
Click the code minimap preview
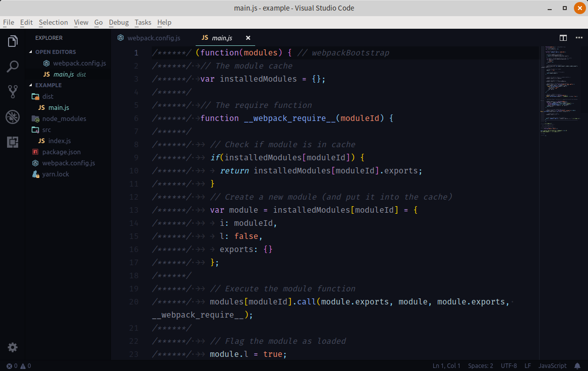pyautogui.click(x=561, y=91)
